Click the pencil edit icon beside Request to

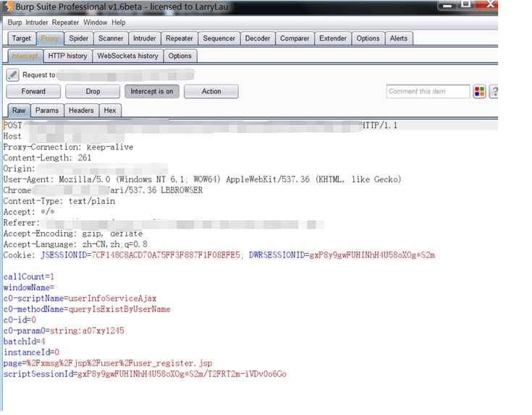coord(12,75)
